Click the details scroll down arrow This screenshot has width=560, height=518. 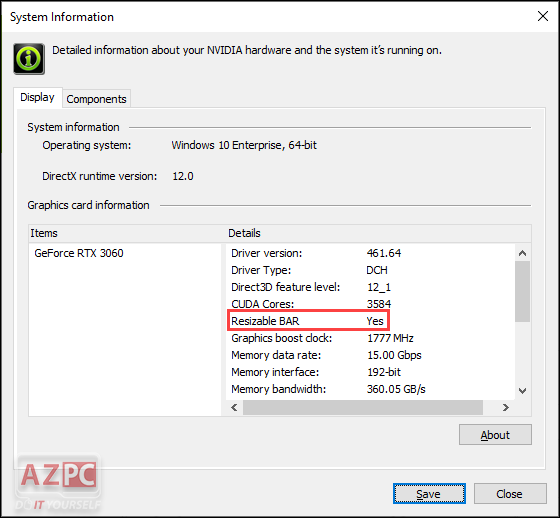[522, 390]
